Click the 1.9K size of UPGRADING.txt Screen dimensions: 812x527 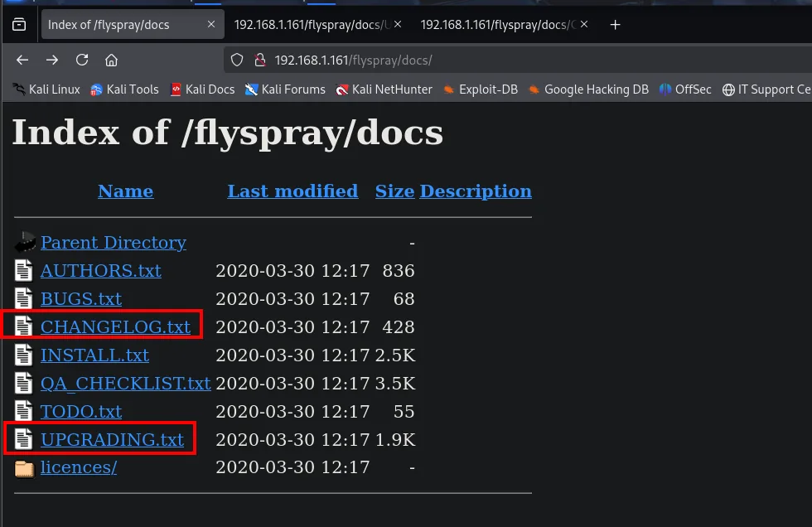coord(395,439)
